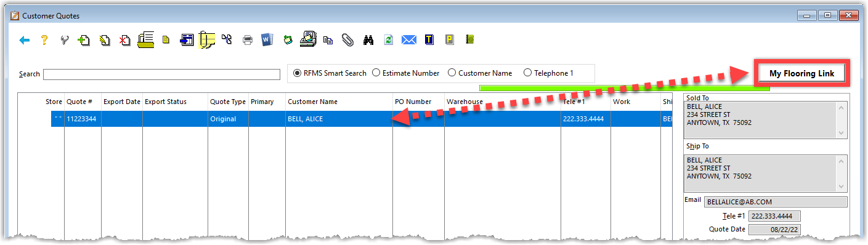Edit the quote with the pencil page icon
This screenshot has height=245, width=868.
105,41
